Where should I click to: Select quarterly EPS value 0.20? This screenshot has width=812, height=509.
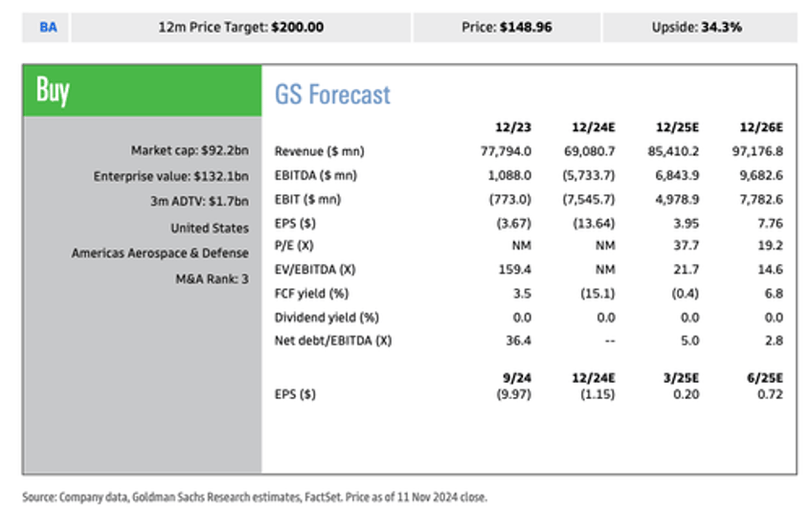click(x=687, y=394)
